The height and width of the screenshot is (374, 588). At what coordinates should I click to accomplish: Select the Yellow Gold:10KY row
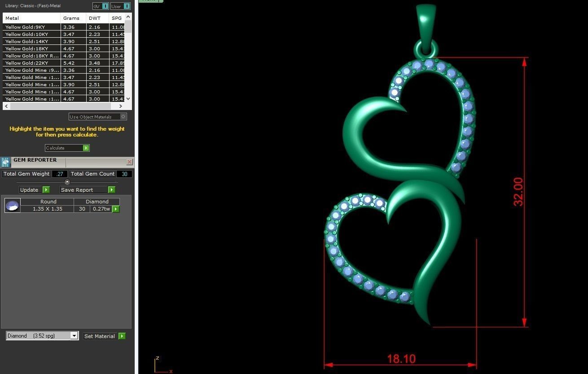pos(64,34)
